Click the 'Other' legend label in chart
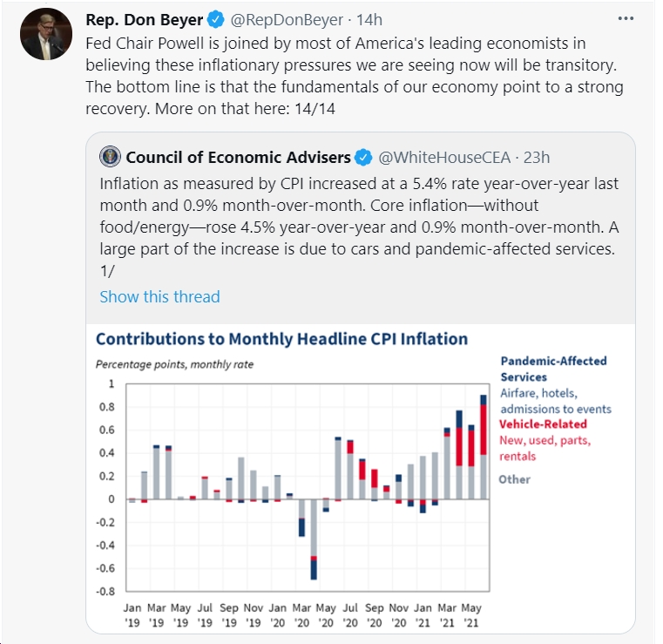The image size is (663, 644). click(x=514, y=479)
